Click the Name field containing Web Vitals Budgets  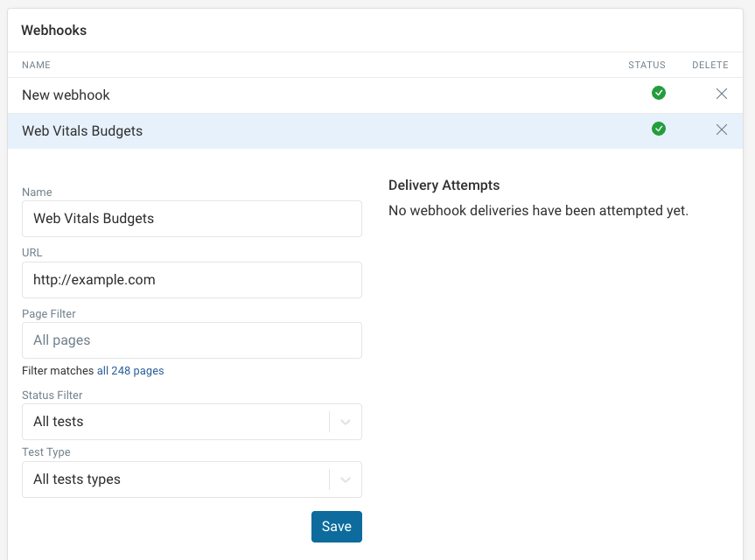click(192, 218)
